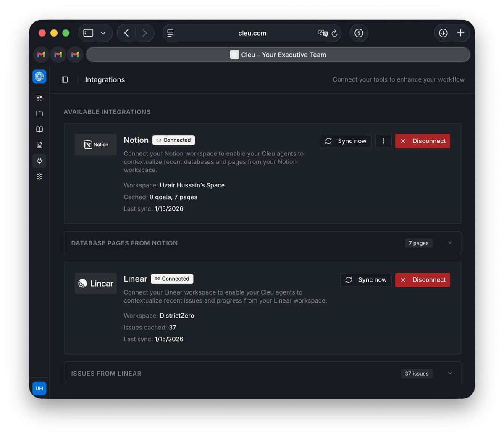Select the Cleu - Your Executive Team tab
The height and width of the screenshot is (437, 504).
pyautogui.click(x=278, y=54)
